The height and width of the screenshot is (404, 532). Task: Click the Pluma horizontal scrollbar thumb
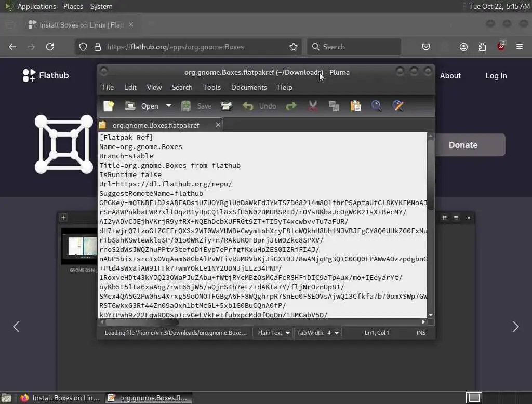141,322
